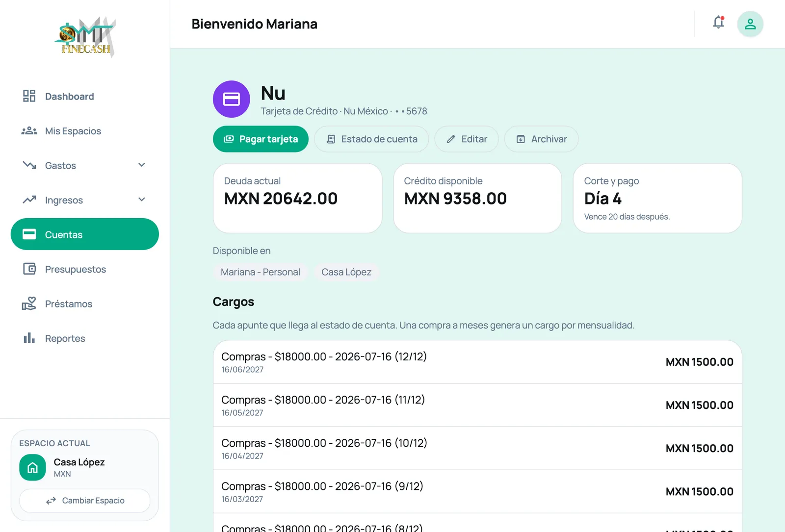Screen dimensions: 785x532
Task: Expand the Gastos submenu chevron
Action: pyautogui.click(x=142, y=165)
